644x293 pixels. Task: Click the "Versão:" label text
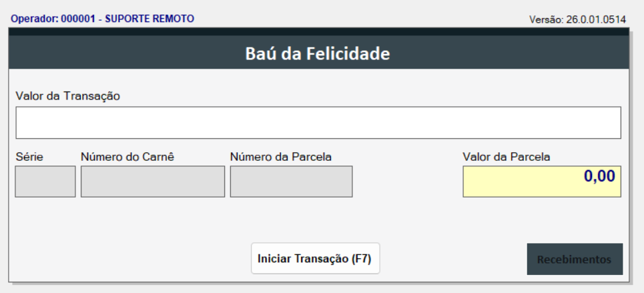pyautogui.click(x=545, y=19)
